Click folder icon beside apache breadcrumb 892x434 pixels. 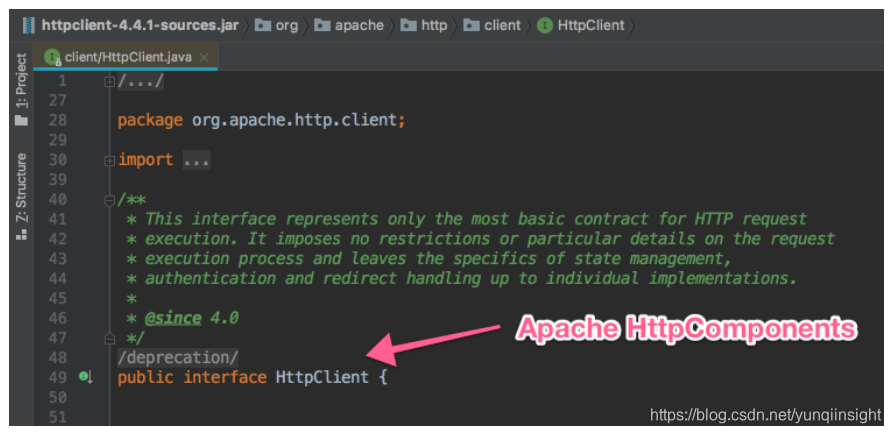322,26
